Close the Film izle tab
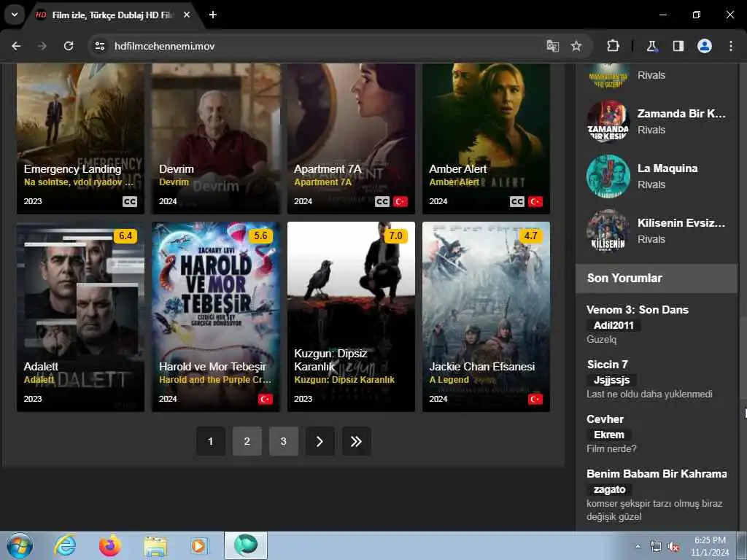This screenshot has width=747, height=560. 187,15
